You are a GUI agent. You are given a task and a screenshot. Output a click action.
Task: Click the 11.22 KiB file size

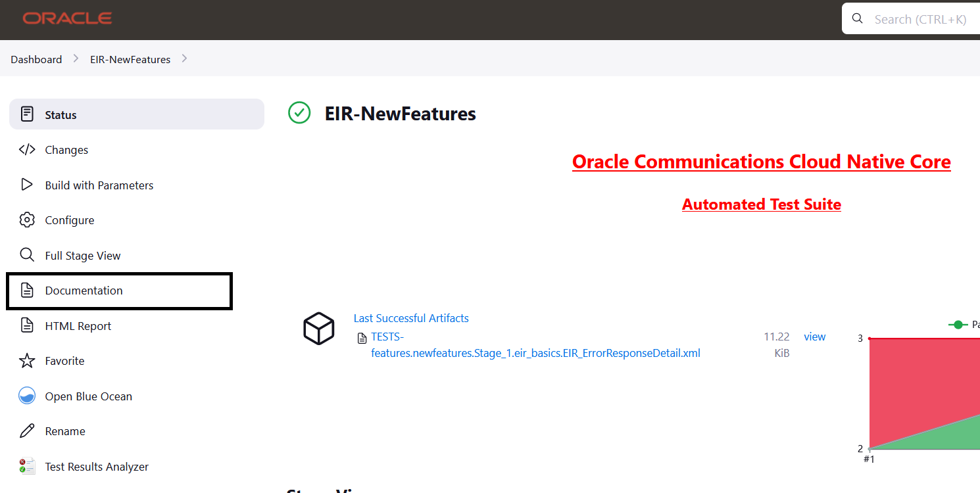(x=777, y=345)
